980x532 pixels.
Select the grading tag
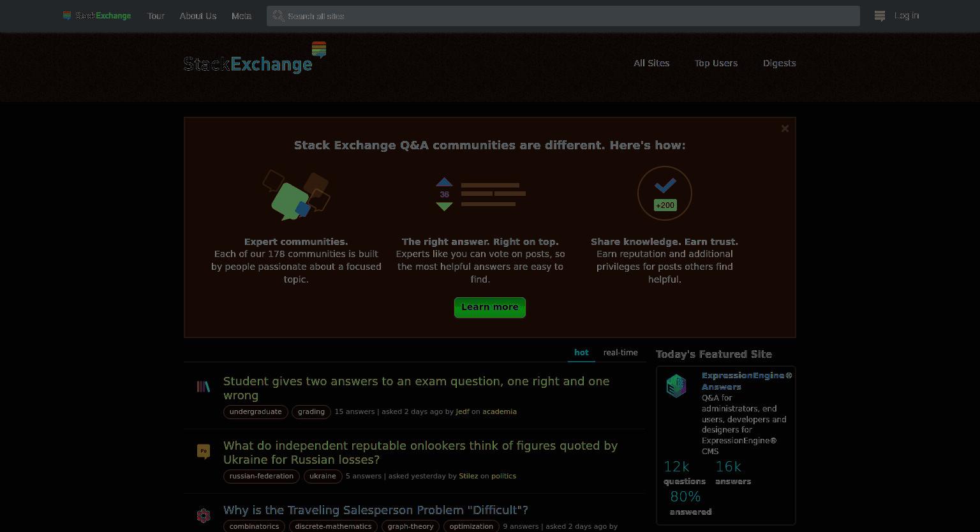pos(311,412)
